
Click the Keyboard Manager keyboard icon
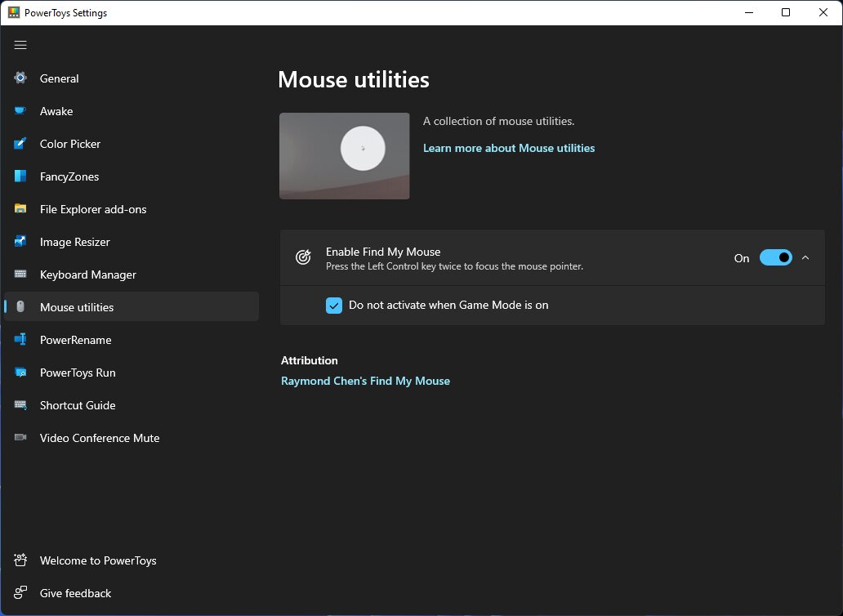coord(20,275)
